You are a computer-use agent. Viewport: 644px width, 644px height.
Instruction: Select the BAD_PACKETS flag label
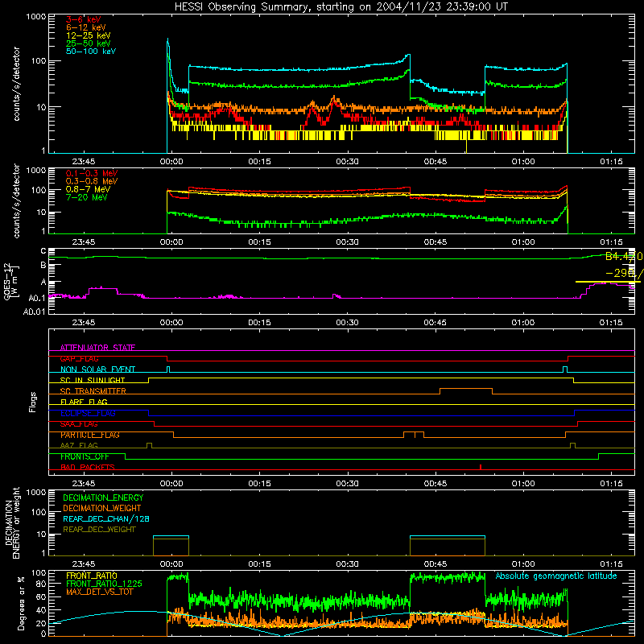tap(88, 467)
